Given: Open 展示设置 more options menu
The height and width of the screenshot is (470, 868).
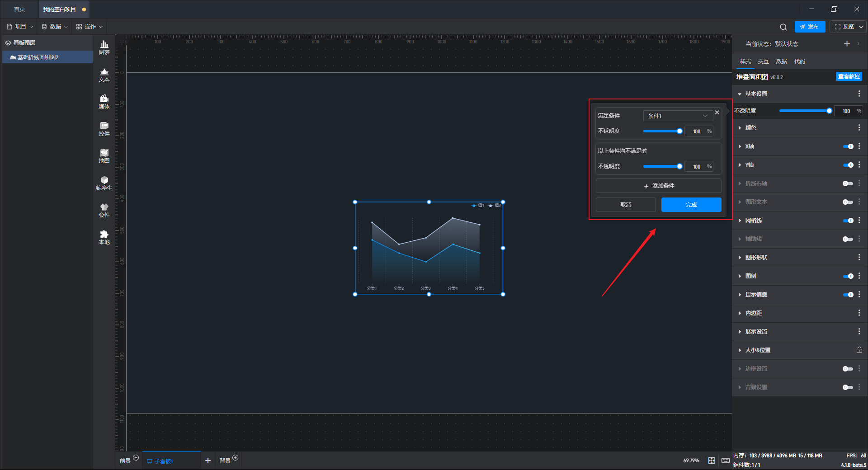Looking at the screenshot, I should [x=859, y=331].
